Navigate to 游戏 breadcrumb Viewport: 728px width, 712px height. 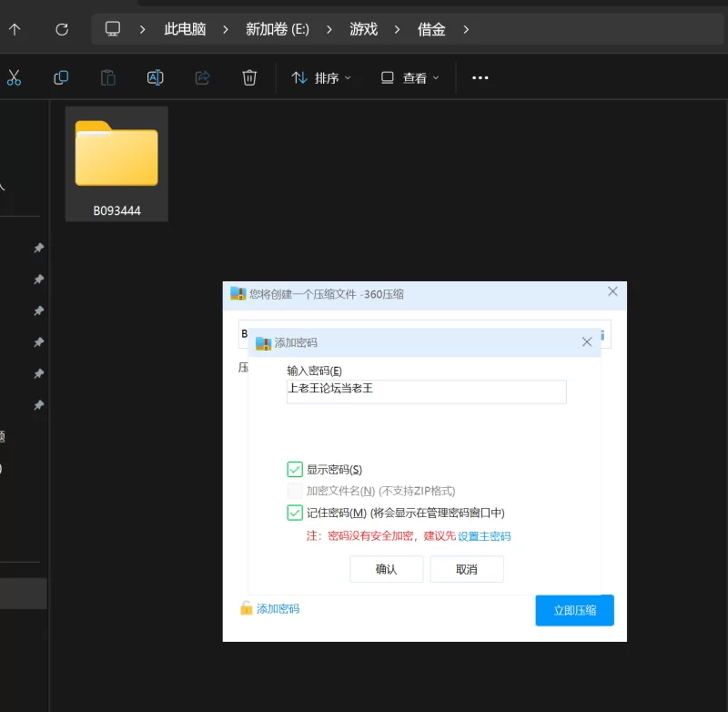(x=363, y=29)
